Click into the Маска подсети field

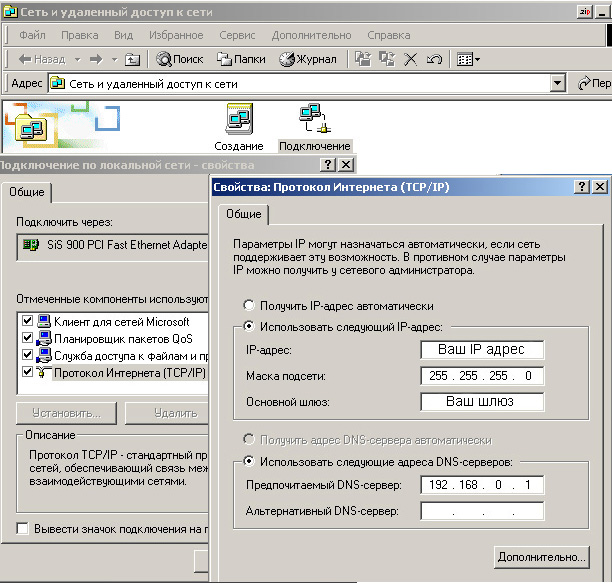(x=482, y=376)
